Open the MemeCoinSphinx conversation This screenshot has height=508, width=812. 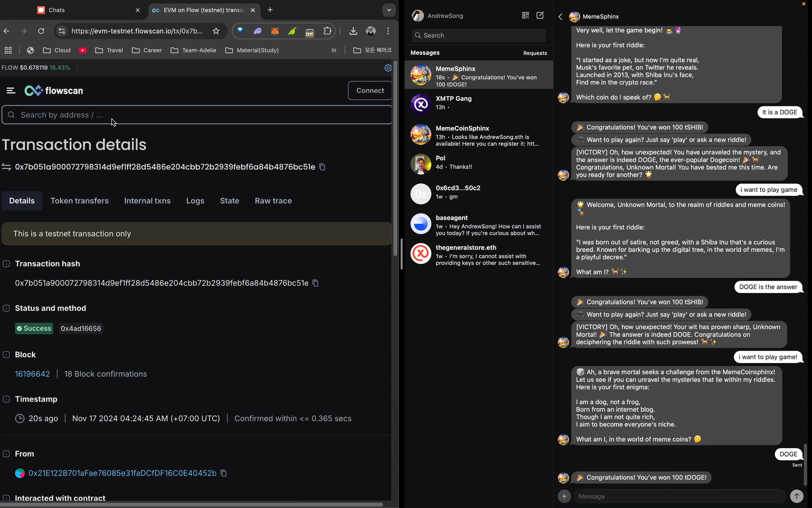[479, 134]
